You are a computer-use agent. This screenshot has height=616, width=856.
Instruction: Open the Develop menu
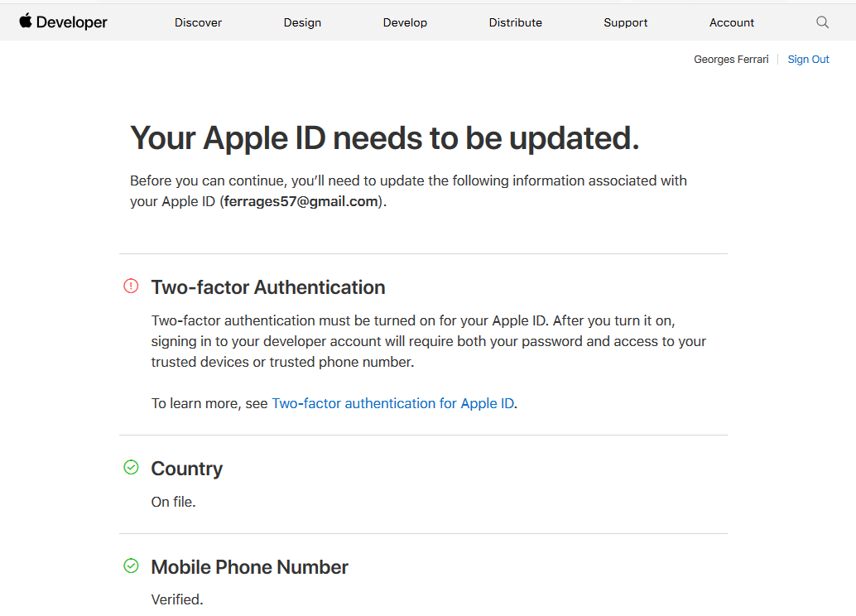tap(405, 22)
